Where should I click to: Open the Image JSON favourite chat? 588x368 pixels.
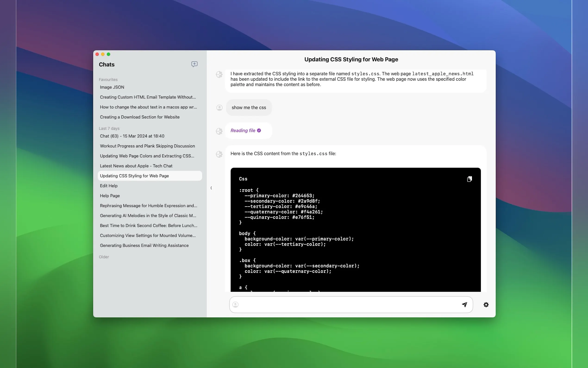click(x=112, y=87)
